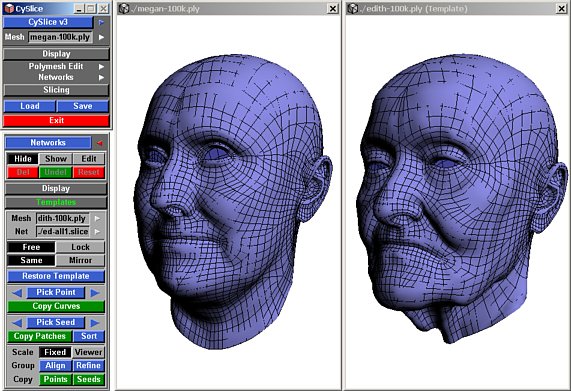Open the Slicing menu
The height and width of the screenshot is (391, 571).
click(x=56, y=90)
